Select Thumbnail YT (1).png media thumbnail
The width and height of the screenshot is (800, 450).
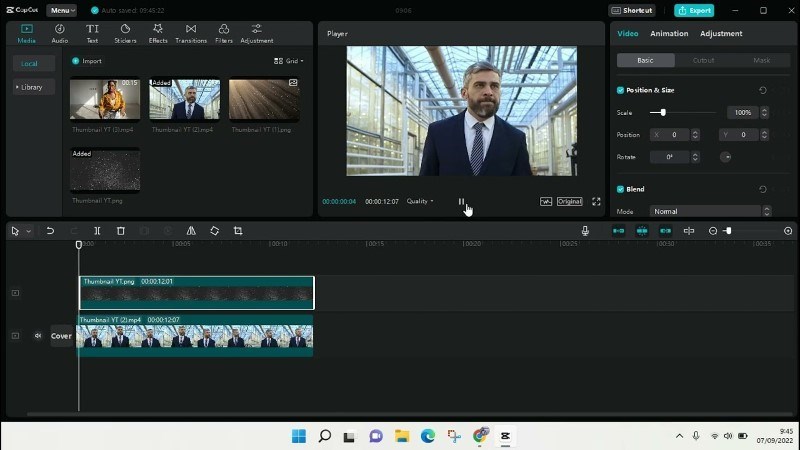pos(264,99)
